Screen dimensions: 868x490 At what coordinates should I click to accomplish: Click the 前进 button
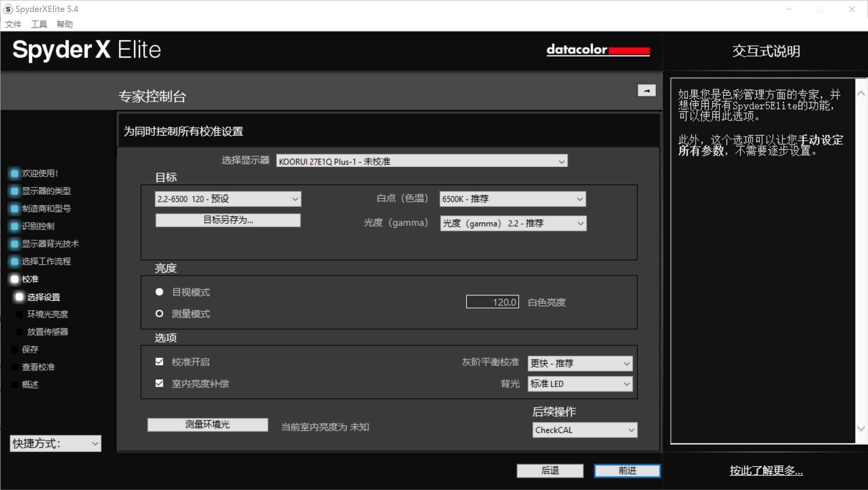[x=627, y=471]
